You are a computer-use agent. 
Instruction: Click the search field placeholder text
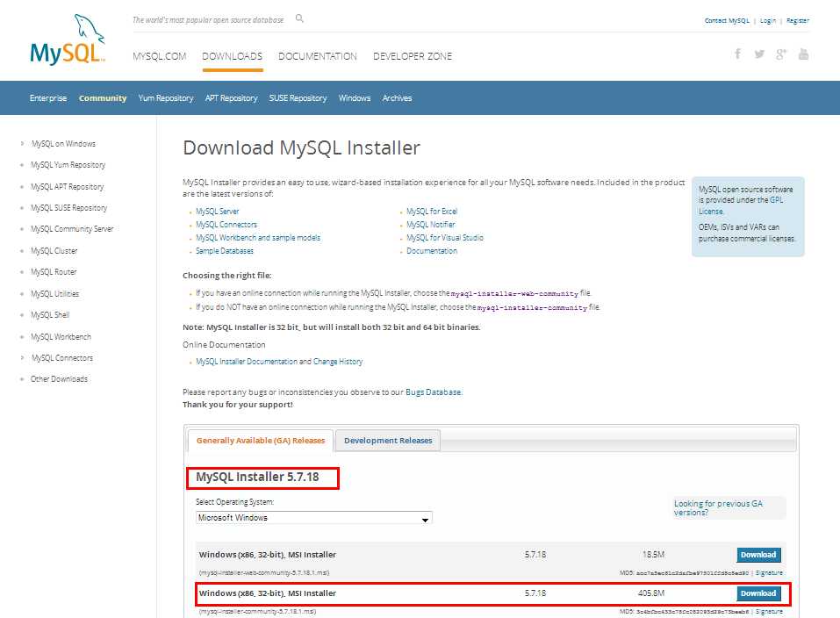pyautogui.click(x=208, y=20)
